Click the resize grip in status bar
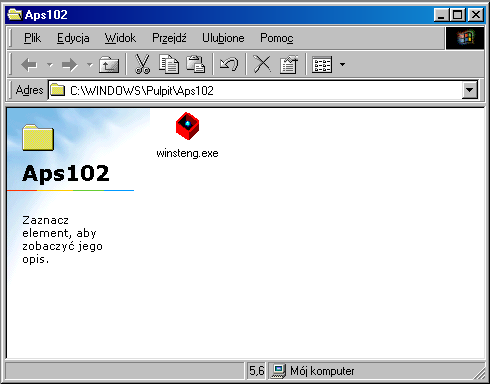The image size is (490, 384). tap(479, 374)
